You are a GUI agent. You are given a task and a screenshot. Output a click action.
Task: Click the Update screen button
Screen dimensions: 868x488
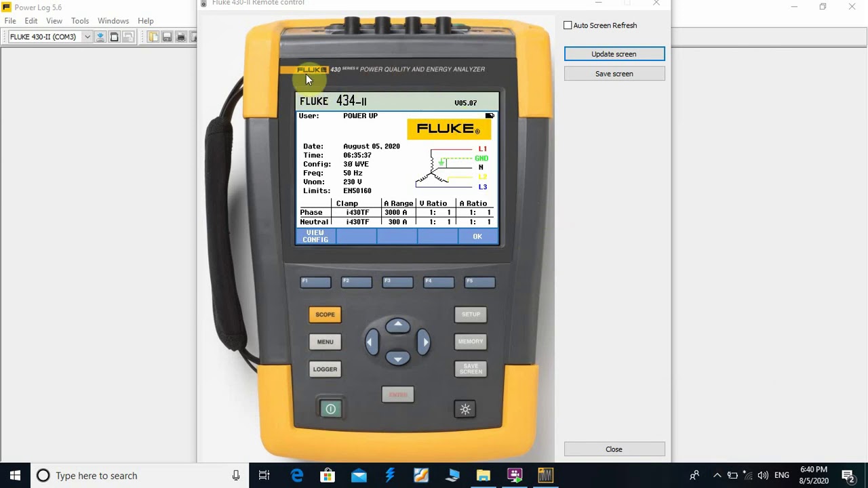coord(614,54)
